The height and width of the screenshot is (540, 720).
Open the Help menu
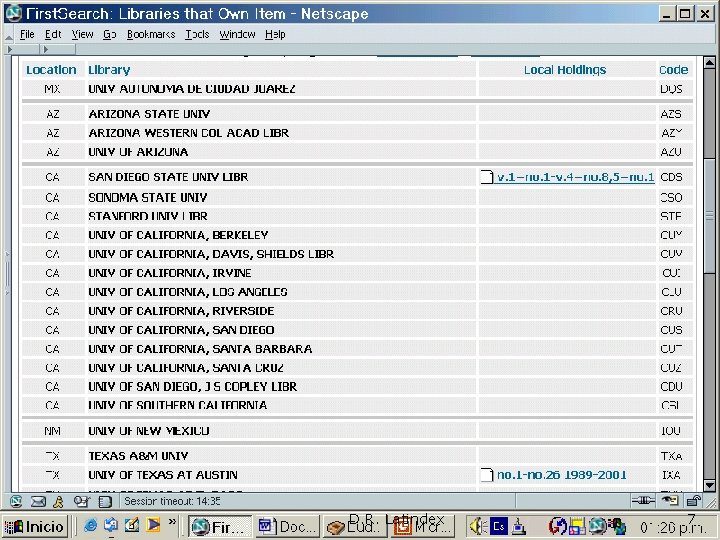coord(275,34)
